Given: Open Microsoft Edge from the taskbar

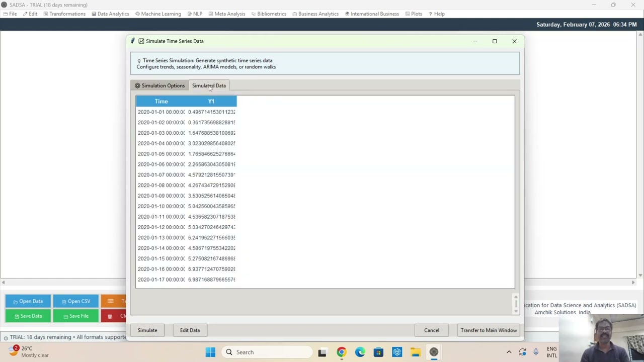Looking at the screenshot, I should pyautogui.click(x=360, y=352).
